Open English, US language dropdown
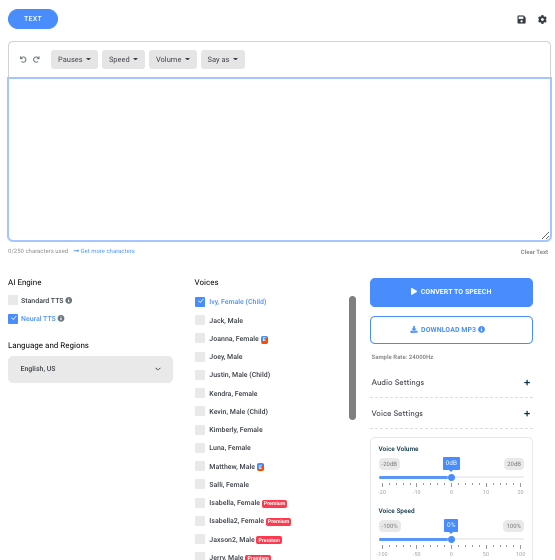 (90, 369)
